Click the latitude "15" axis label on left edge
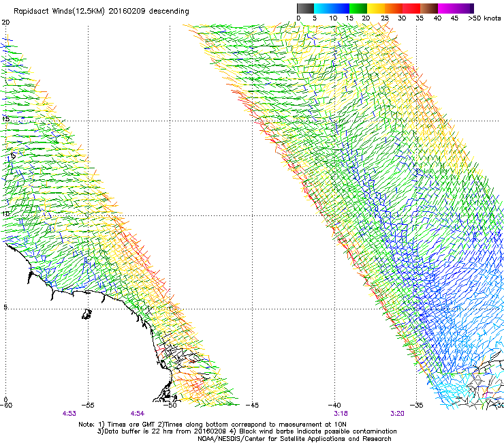The height and width of the screenshot is (443, 504). tap(5, 119)
